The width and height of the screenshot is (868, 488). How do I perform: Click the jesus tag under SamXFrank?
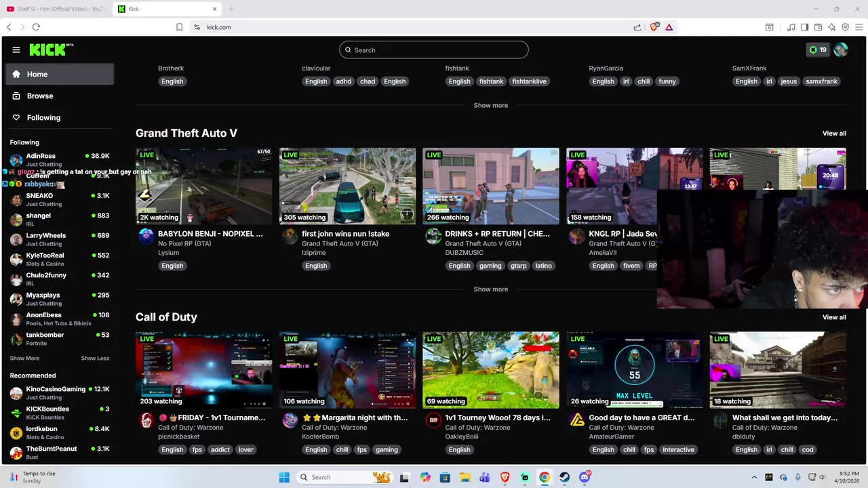click(789, 81)
